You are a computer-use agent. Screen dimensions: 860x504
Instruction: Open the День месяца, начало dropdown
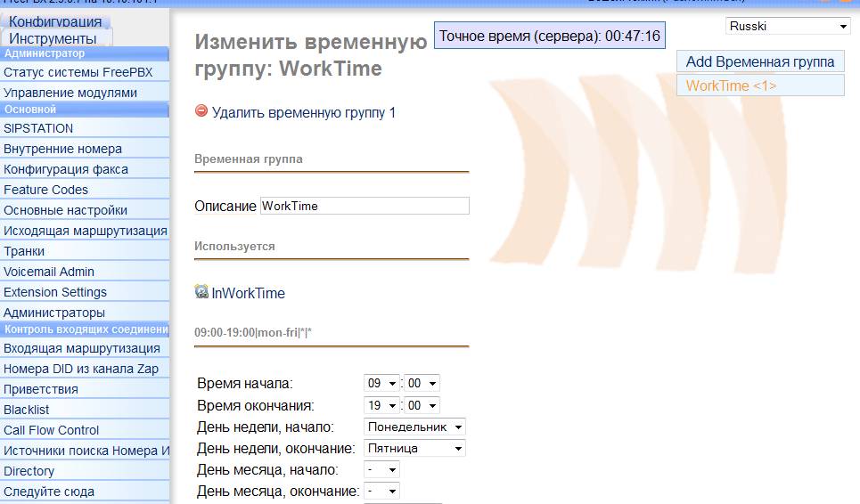(x=381, y=469)
